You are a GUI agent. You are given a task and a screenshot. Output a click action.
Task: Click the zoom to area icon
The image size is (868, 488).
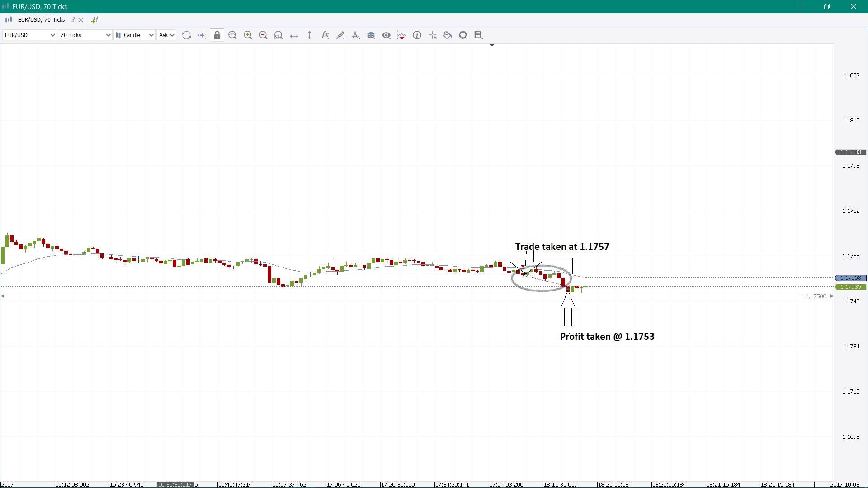coord(278,35)
